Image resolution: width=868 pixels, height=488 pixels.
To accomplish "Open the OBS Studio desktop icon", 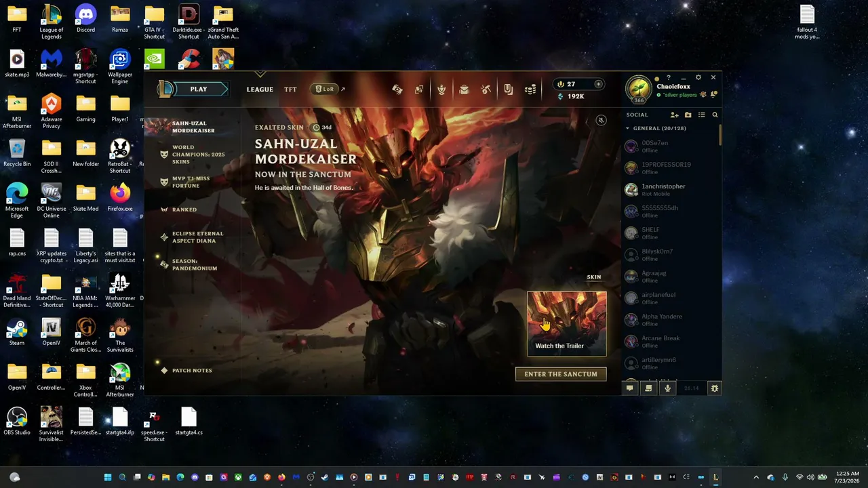I will click(17, 422).
